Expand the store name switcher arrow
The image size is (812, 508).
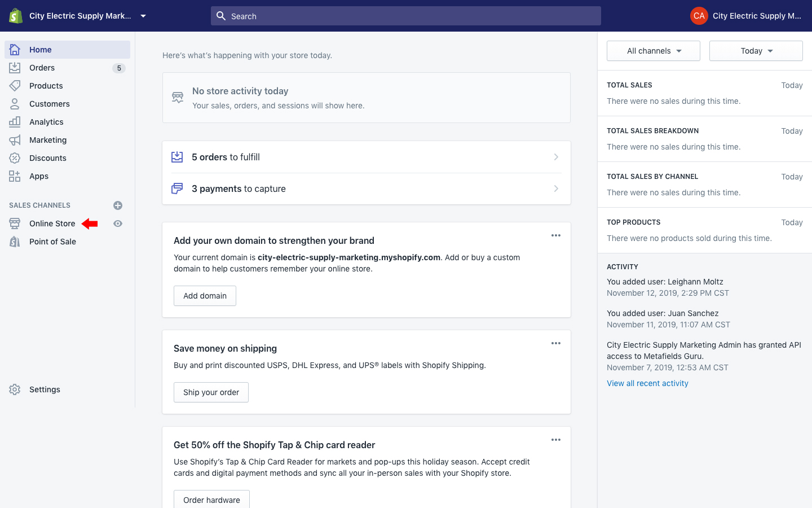tap(143, 16)
